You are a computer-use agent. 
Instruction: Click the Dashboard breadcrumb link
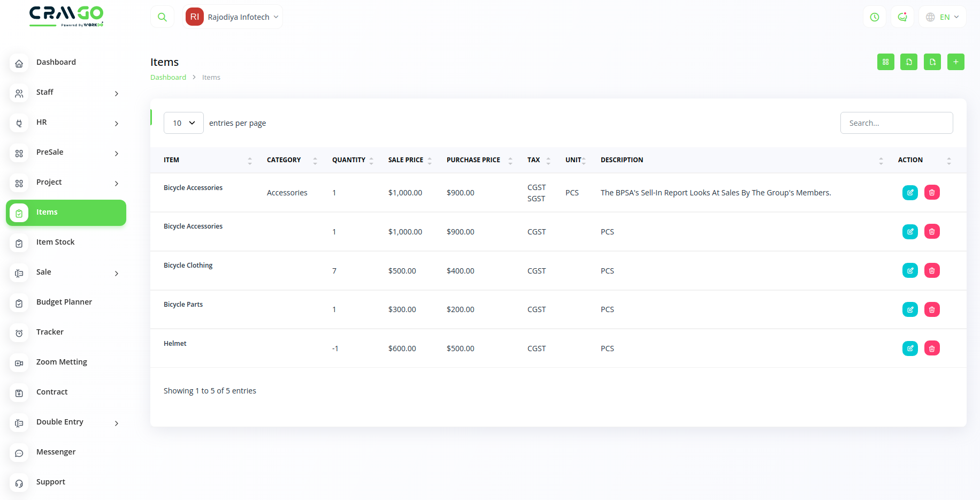(168, 78)
